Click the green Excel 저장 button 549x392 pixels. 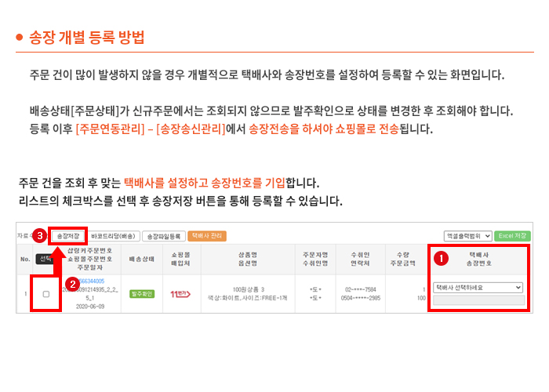[x=513, y=235]
